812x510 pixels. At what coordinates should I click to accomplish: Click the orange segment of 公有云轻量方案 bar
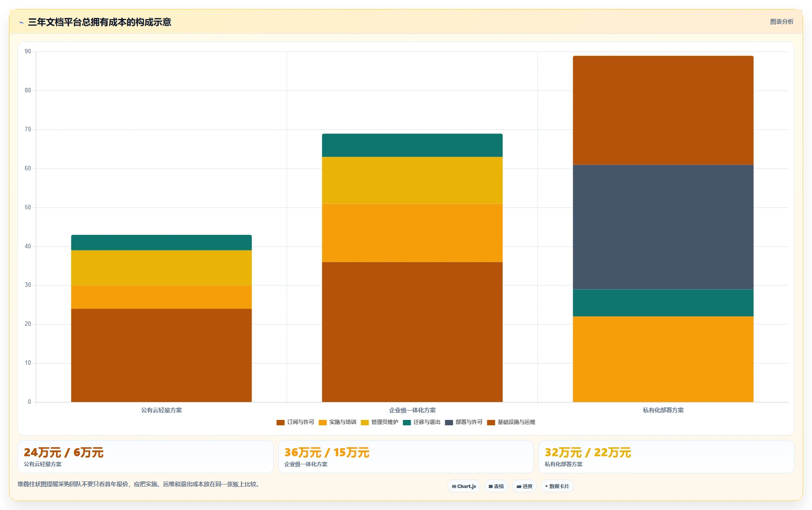coord(161,297)
